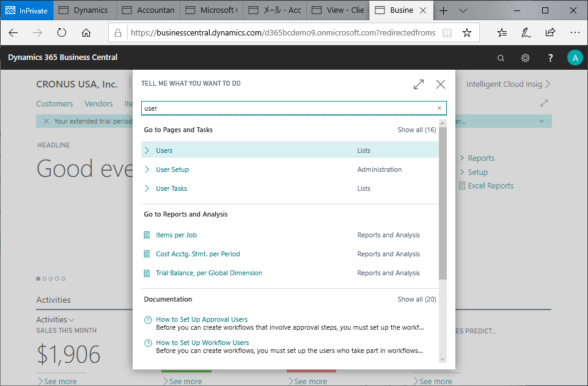Click CRONUS USA, Inc. company name
This screenshot has height=386, width=588.
(77, 84)
